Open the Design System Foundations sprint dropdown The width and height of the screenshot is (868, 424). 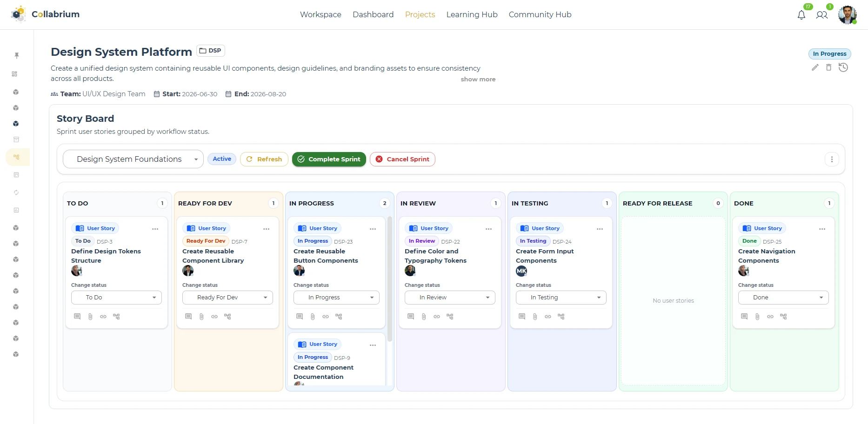pos(133,159)
